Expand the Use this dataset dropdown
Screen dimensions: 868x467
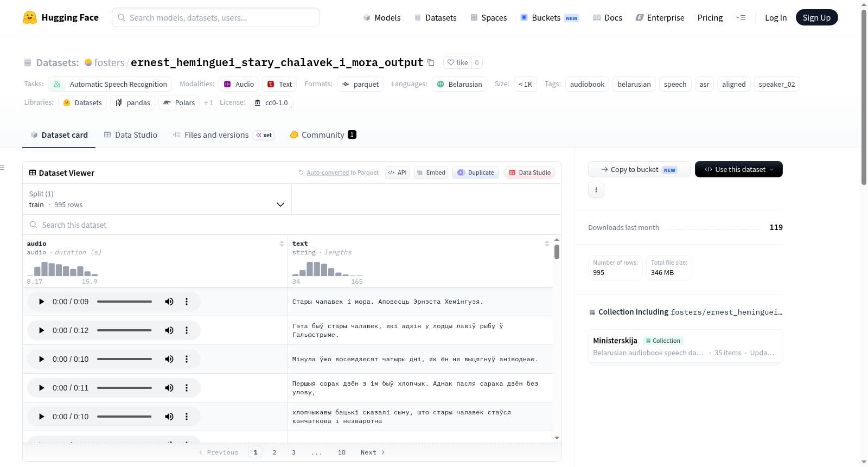[739, 169]
